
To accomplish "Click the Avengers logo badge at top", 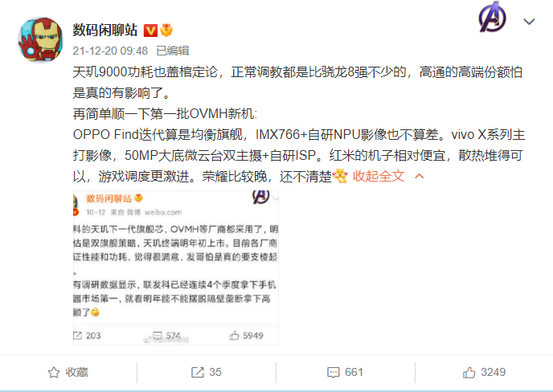I will click(x=493, y=18).
